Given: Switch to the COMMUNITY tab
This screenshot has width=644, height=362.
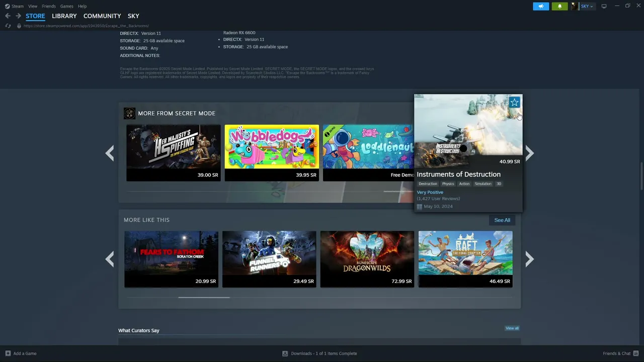Looking at the screenshot, I should click(102, 16).
